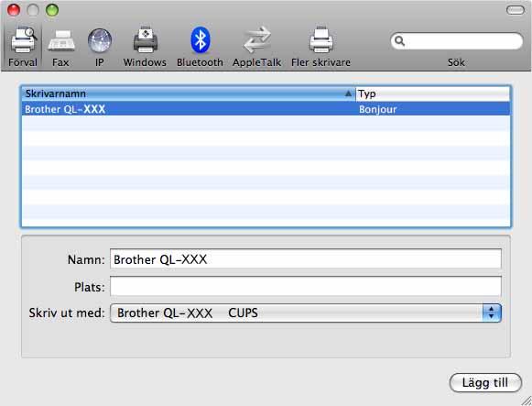532x406 pixels.
Task: Open the Skriv ut med dropdown
Action: tap(305, 313)
